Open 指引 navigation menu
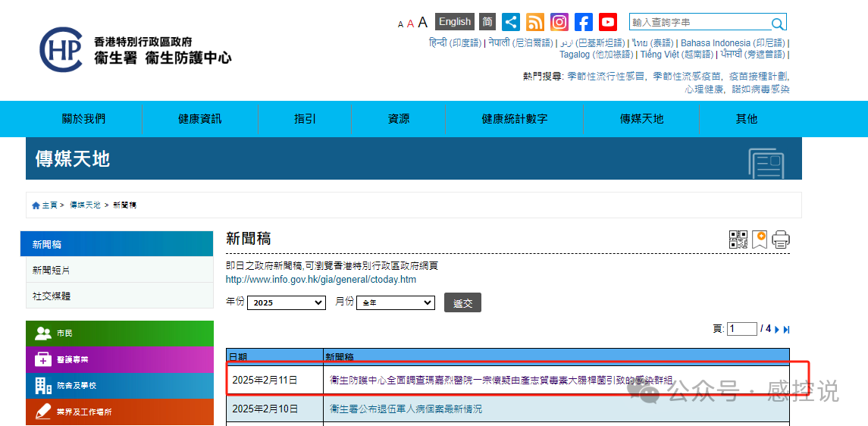Viewport: 868px width, 426px height. point(305,118)
